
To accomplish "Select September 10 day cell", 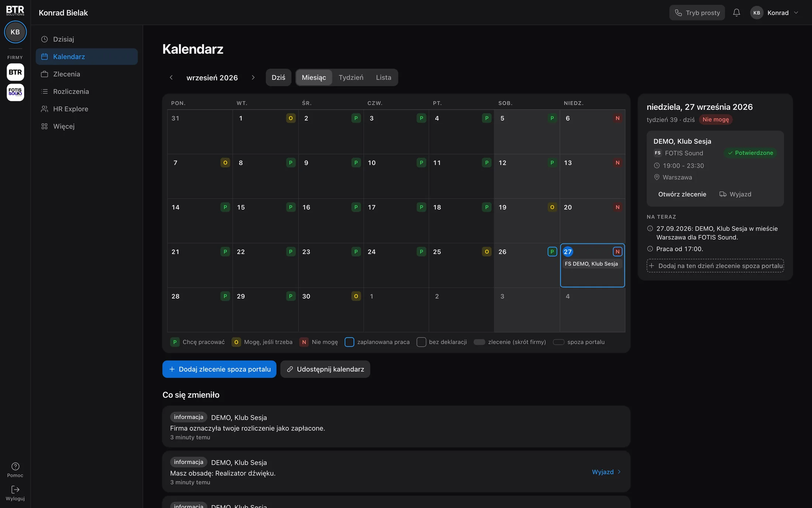I will tap(396, 176).
